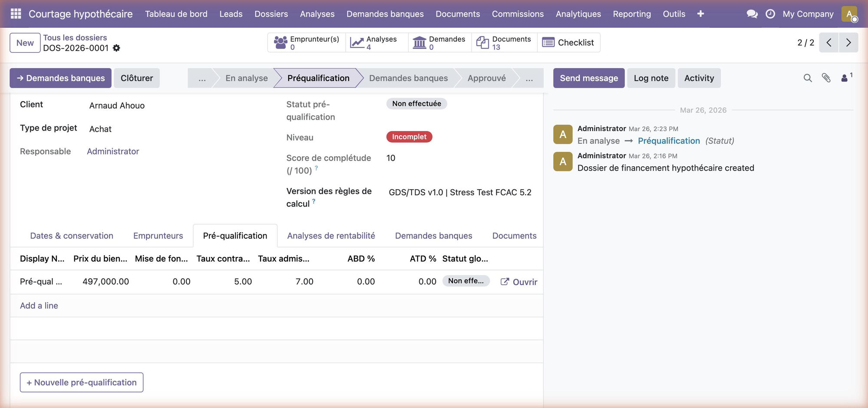Expand later statuses ellipsis after Approuvé

(x=529, y=78)
